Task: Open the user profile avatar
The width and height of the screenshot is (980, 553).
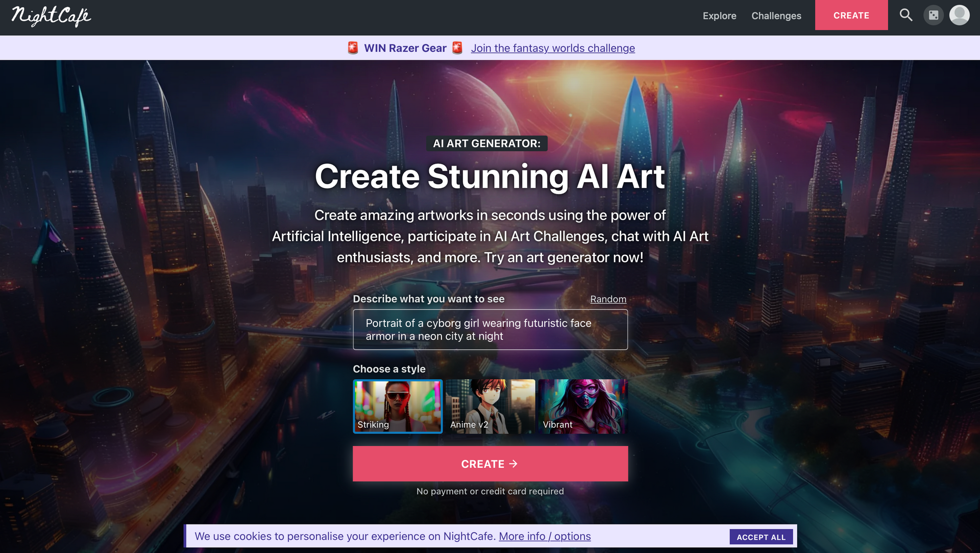Action: click(x=959, y=15)
